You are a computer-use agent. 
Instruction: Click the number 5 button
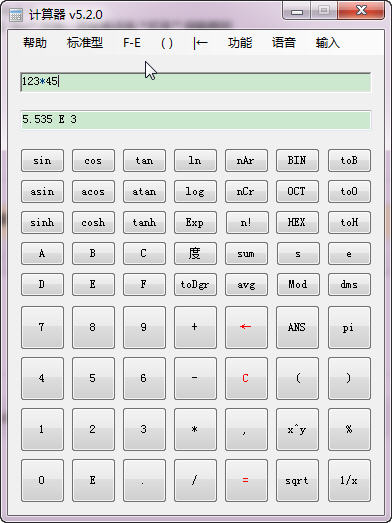(93, 379)
